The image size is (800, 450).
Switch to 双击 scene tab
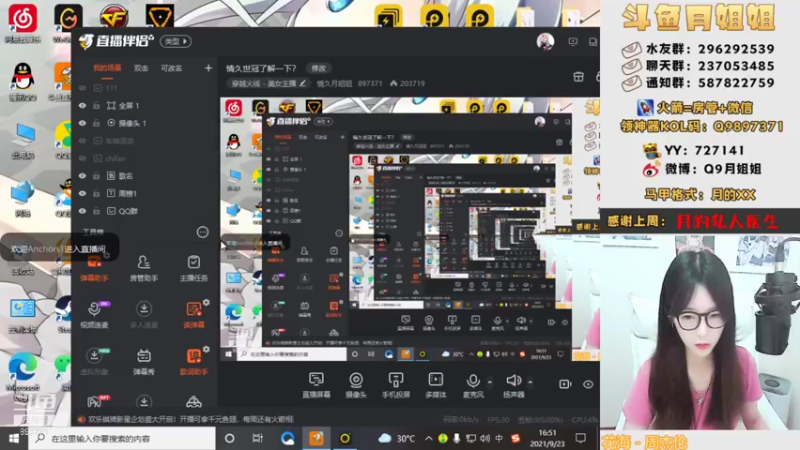point(141,68)
